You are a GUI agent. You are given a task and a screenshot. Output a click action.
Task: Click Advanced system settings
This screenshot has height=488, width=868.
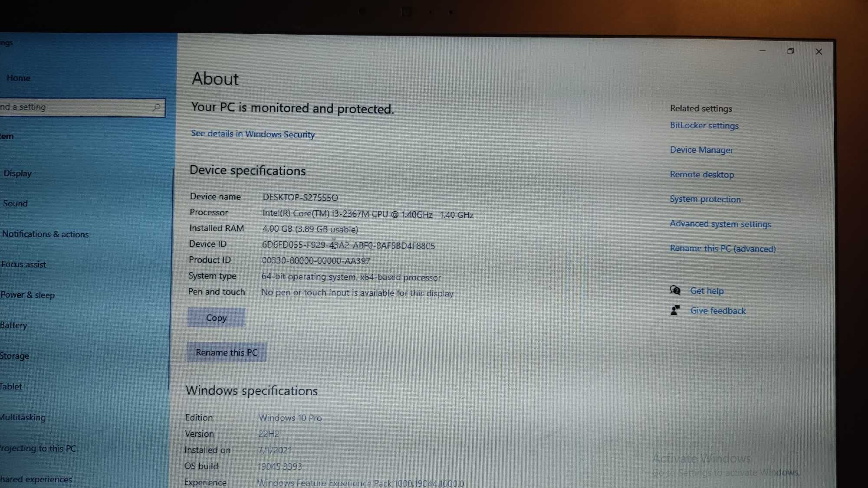pos(720,223)
